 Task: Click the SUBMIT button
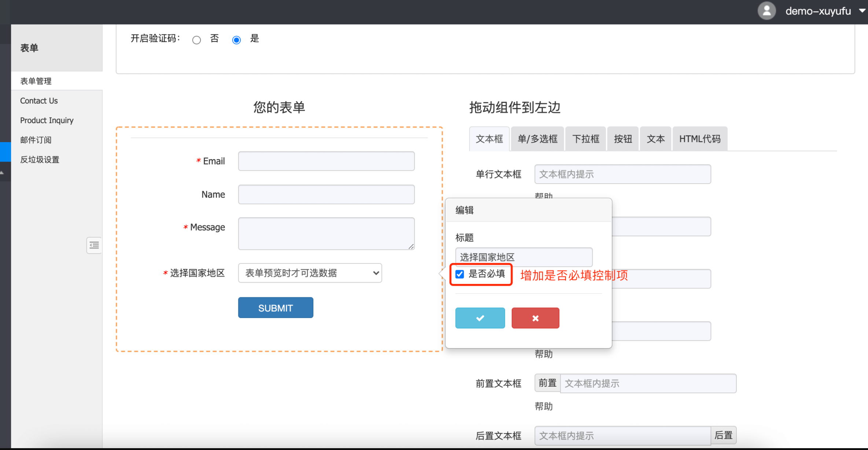tap(275, 307)
